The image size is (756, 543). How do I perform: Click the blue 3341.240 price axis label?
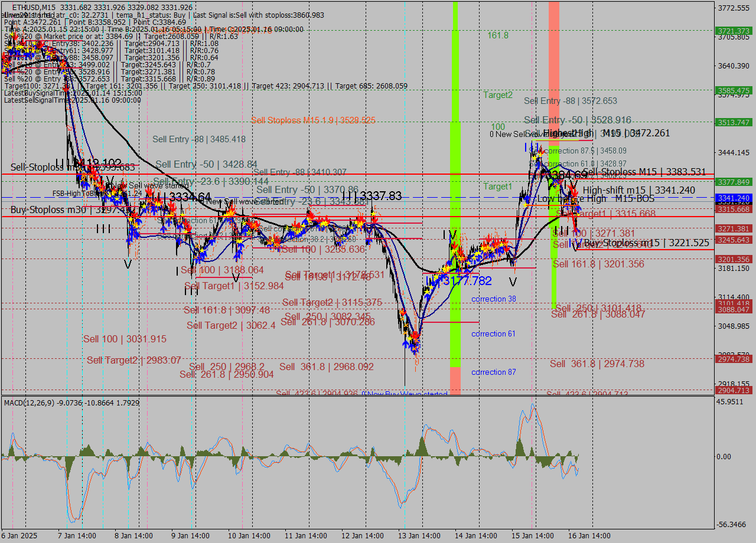click(x=733, y=198)
